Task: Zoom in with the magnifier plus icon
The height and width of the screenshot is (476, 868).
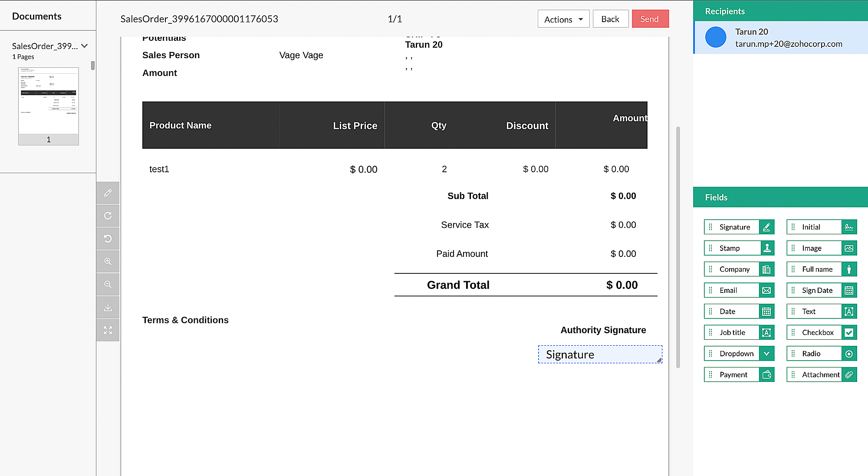Action: pos(108,262)
